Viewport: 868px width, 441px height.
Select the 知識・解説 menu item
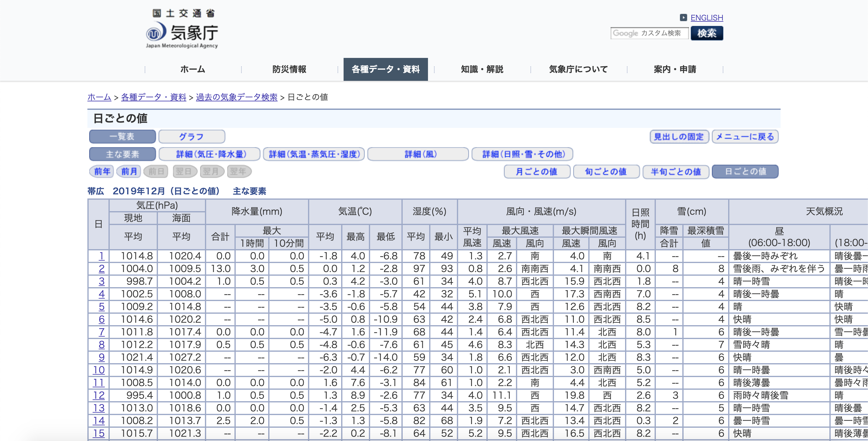pos(482,69)
